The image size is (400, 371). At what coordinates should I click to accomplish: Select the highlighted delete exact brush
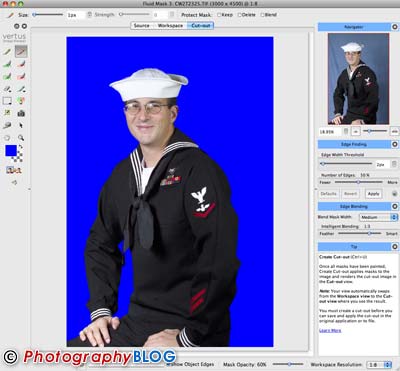coord(21,51)
